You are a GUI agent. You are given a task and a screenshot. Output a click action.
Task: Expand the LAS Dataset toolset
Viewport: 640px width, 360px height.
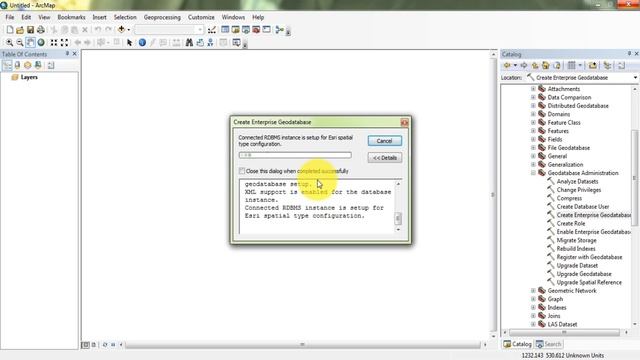point(533,324)
